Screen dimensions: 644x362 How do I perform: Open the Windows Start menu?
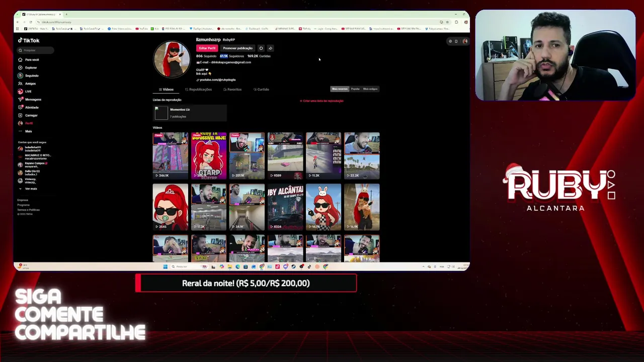165,267
